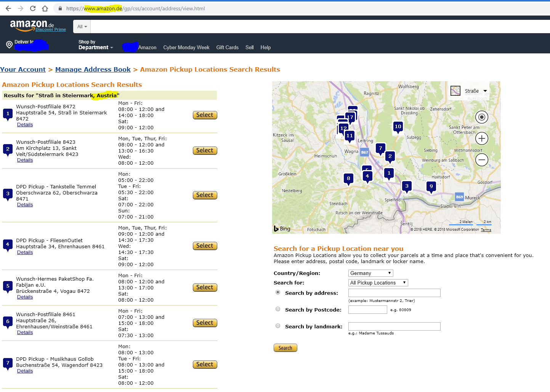Image resolution: width=550 pixels, height=392 pixels.
Task: Open the All Pickup Locations dropdown
Action: pyautogui.click(x=378, y=283)
